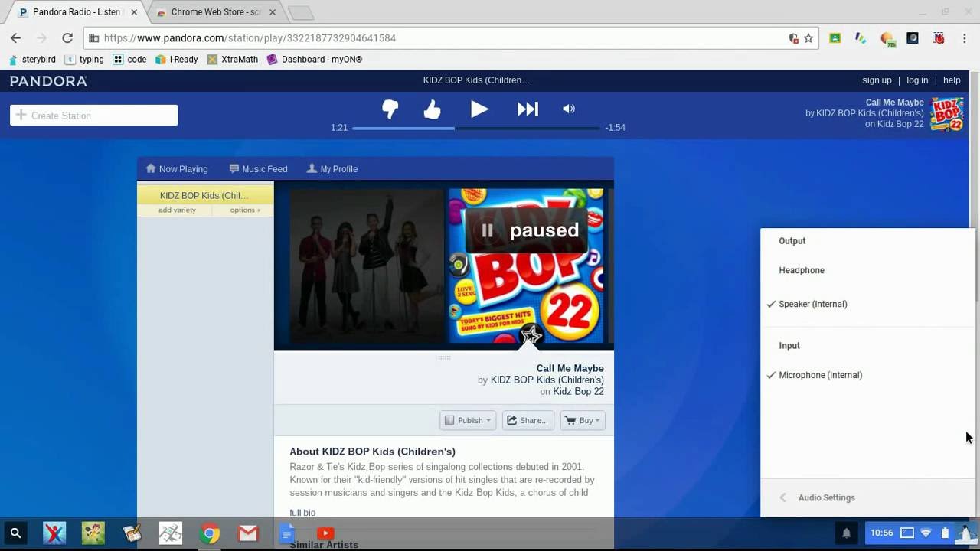Click the Create Station input field

pos(94,116)
